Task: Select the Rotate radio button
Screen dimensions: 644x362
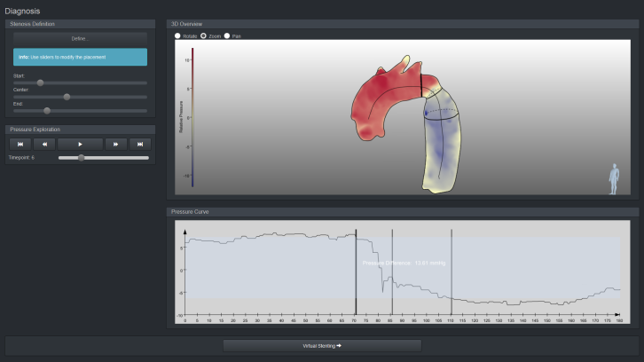Action: pyautogui.click(x=178, y=35)
